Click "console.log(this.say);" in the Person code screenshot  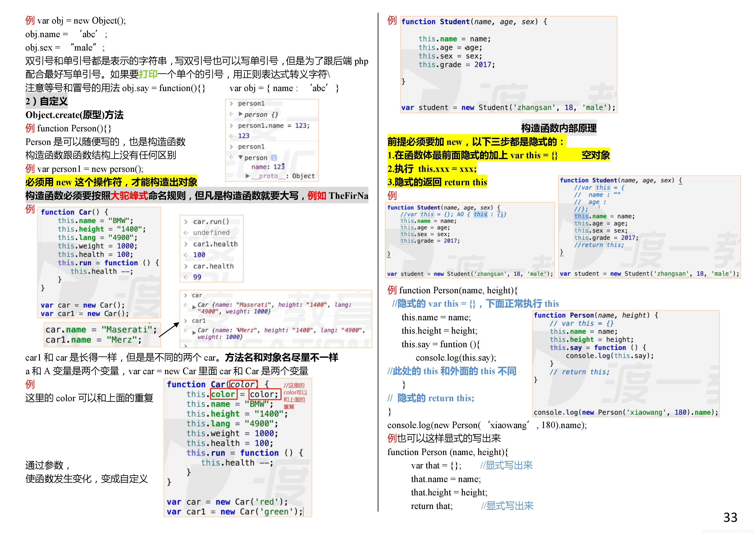(610, 356)
